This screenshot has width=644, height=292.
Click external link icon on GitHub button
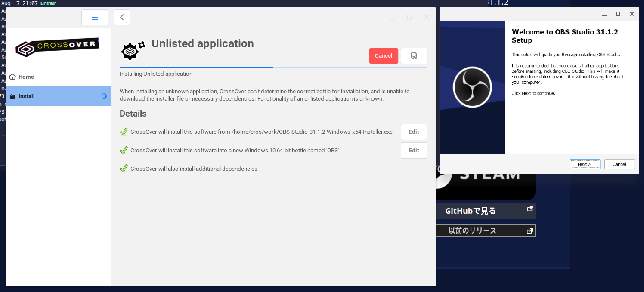530,209
